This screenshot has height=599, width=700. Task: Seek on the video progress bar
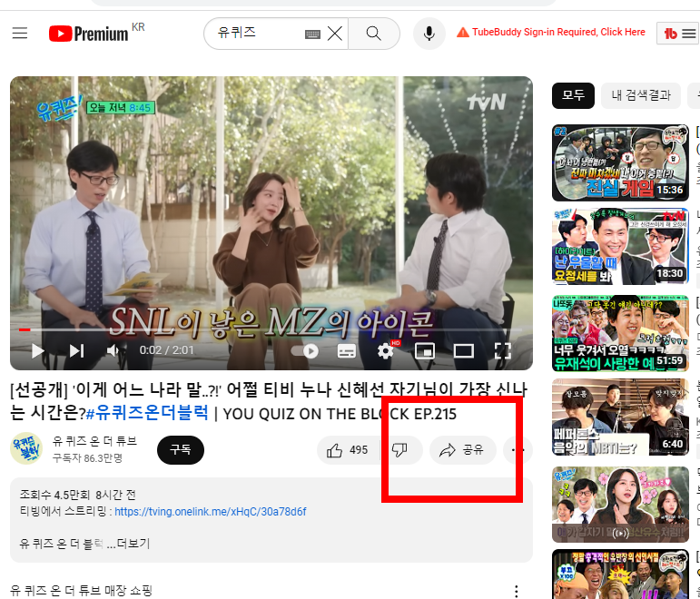271,329
